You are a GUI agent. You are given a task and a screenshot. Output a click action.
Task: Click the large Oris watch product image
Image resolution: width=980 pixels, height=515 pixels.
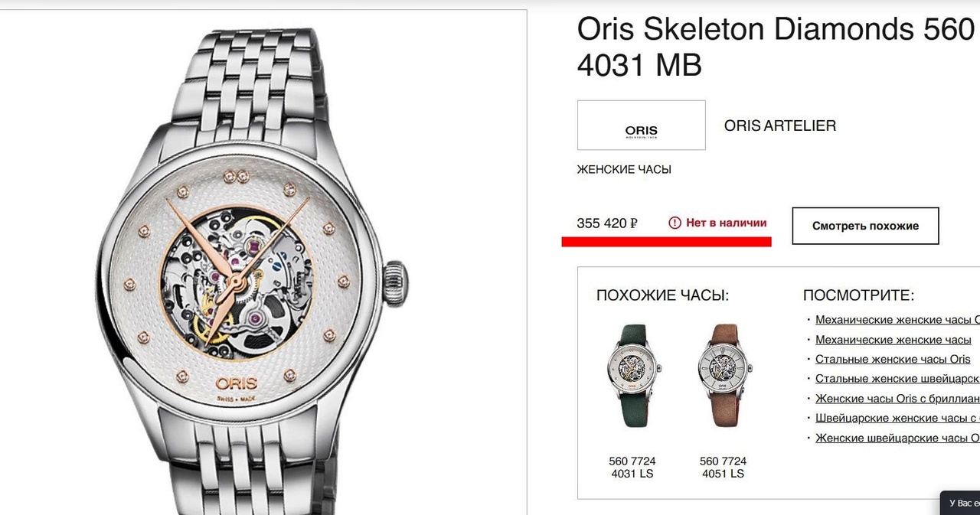pos(253,268)
